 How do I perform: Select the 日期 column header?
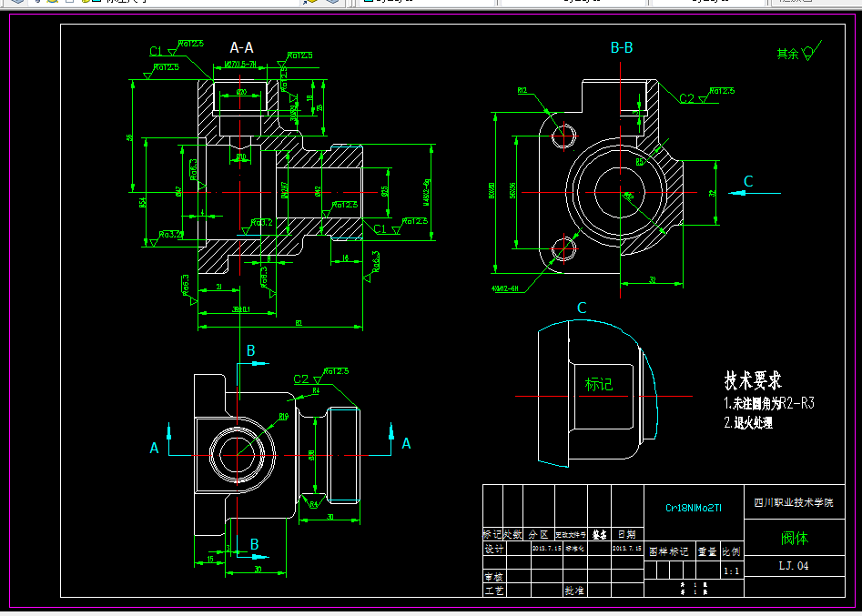coord(627,534)
